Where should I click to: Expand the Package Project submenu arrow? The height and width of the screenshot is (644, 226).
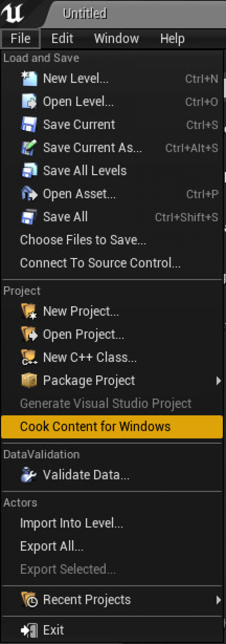218,380
